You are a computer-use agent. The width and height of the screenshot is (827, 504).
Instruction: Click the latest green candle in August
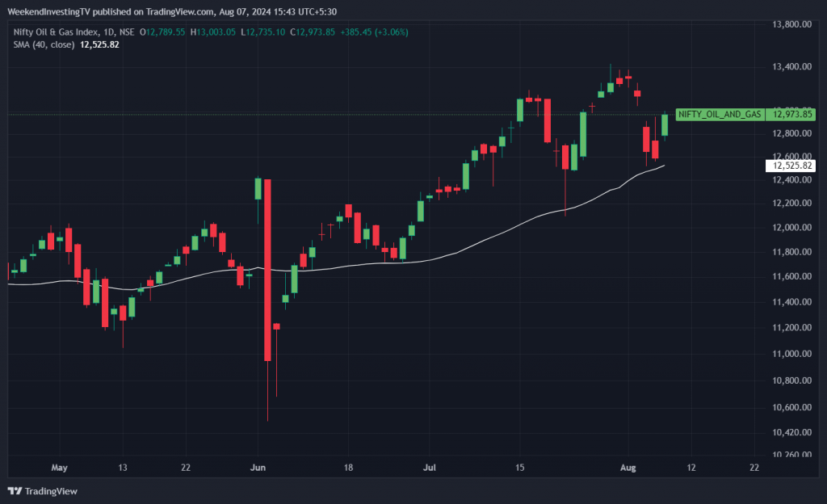click(x=665, y=124)
